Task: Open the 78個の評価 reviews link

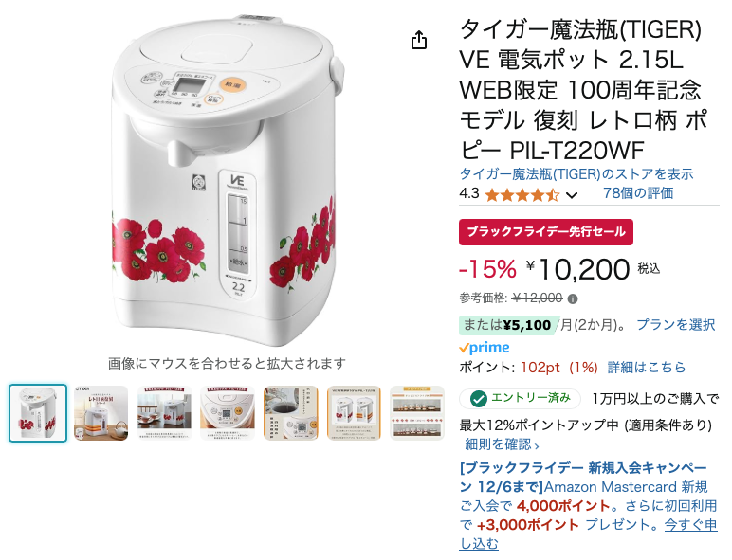Action: point(638,193)
